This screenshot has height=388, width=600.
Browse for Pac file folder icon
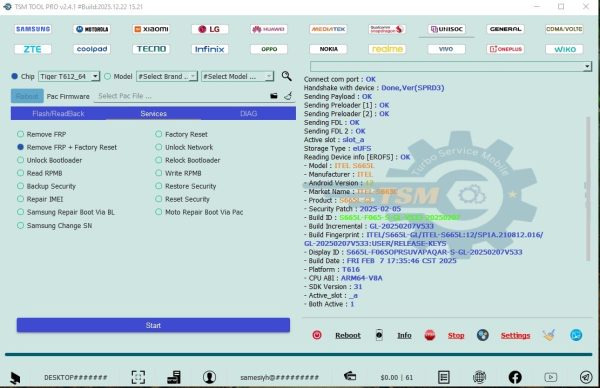click(274, 96)
